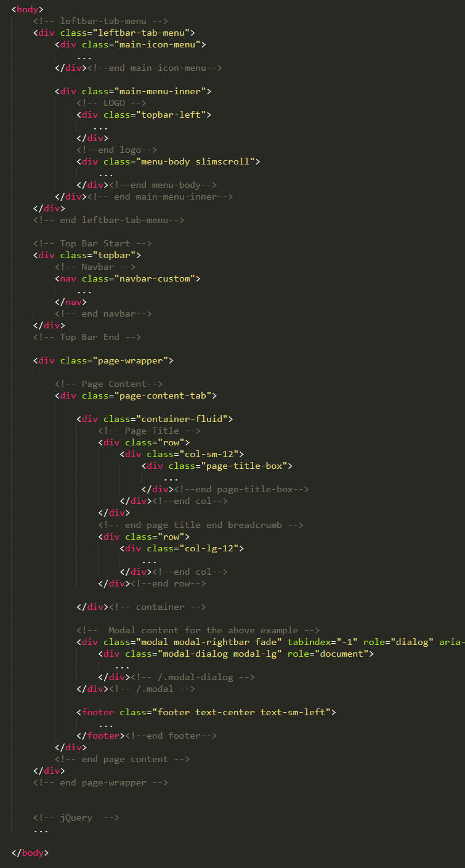Select the "<!-- Top Bar Start -->" comment
465x868 pixels.
click(x=92, y=243)
